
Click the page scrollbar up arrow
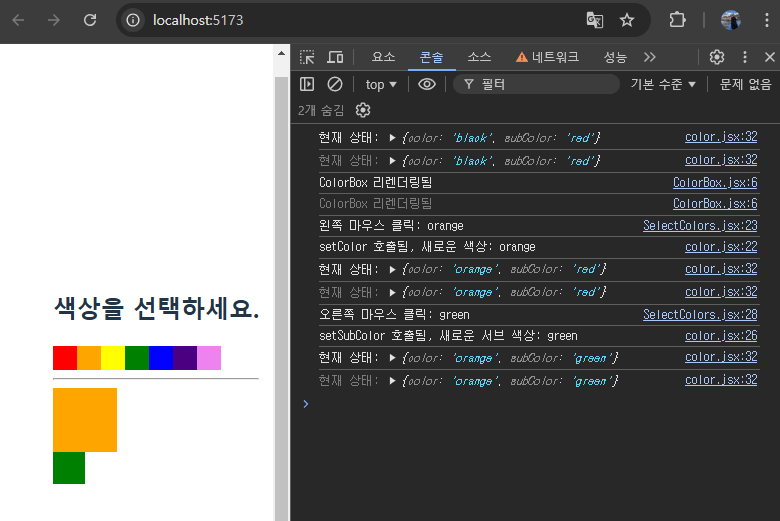tap(282, 53)
